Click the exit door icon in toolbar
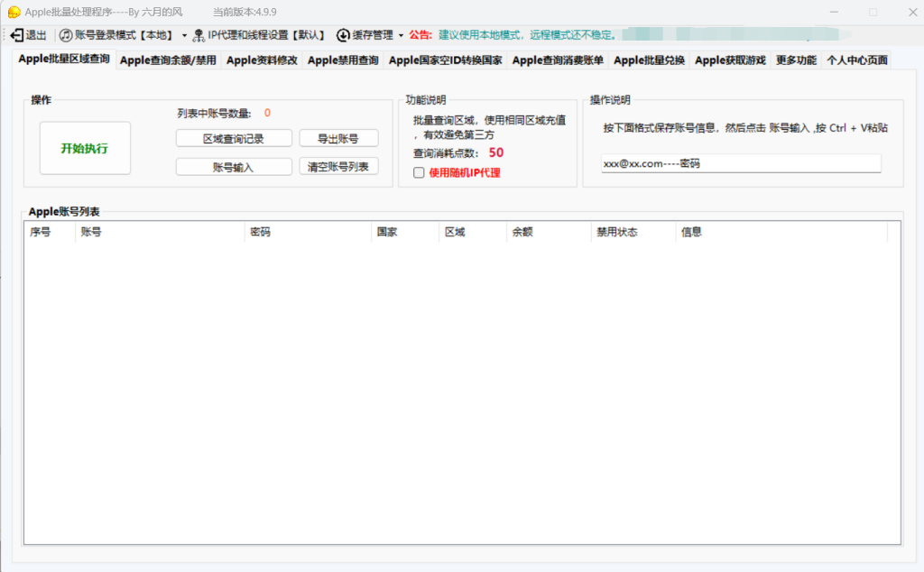 click(x=17, y=35)
